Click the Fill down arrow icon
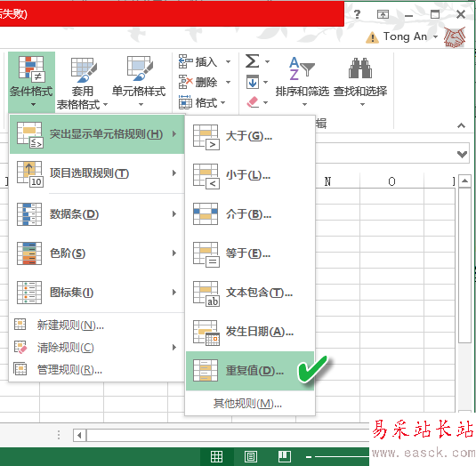This screenshot has width=476, height=466. click(x=253, y=82)
